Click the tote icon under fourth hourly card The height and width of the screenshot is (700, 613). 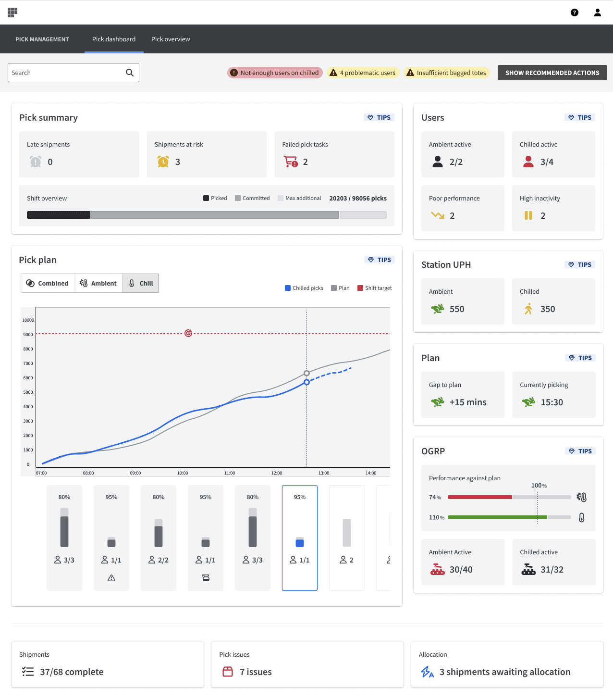click(206, 578)
